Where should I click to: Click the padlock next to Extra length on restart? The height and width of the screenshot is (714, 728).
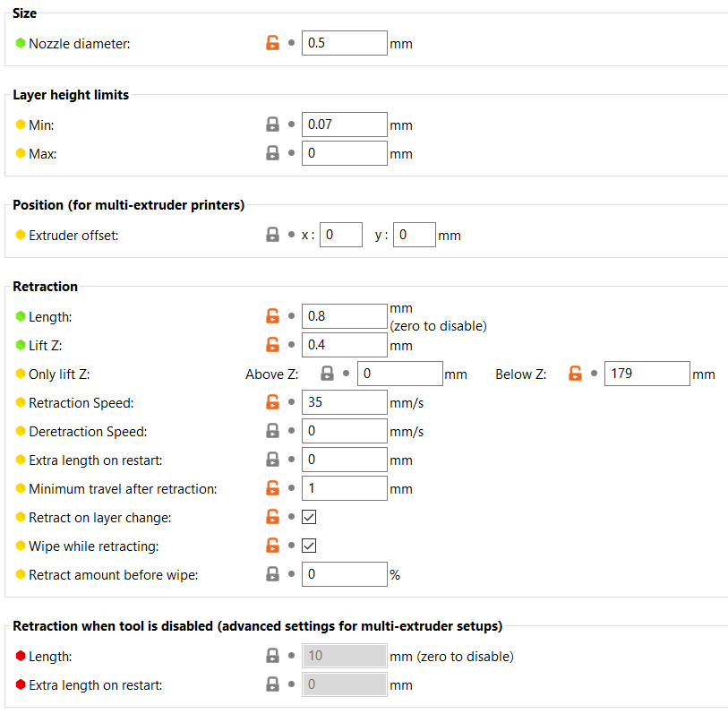tap(273, 460)
